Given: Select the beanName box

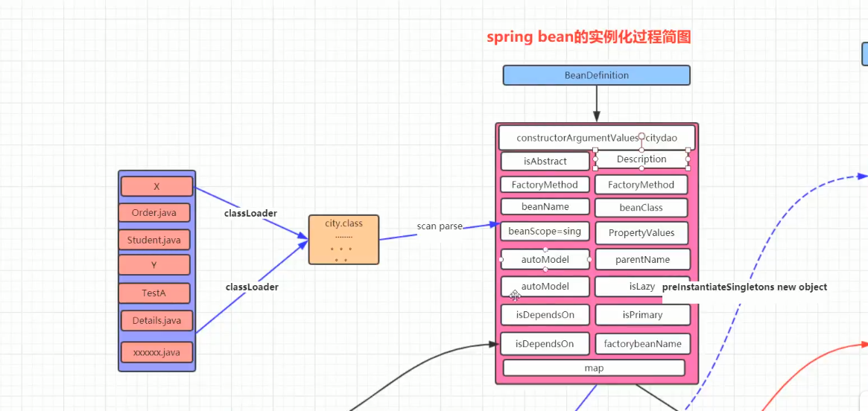Looking at the screenshot, I should [x=546, y=207].
